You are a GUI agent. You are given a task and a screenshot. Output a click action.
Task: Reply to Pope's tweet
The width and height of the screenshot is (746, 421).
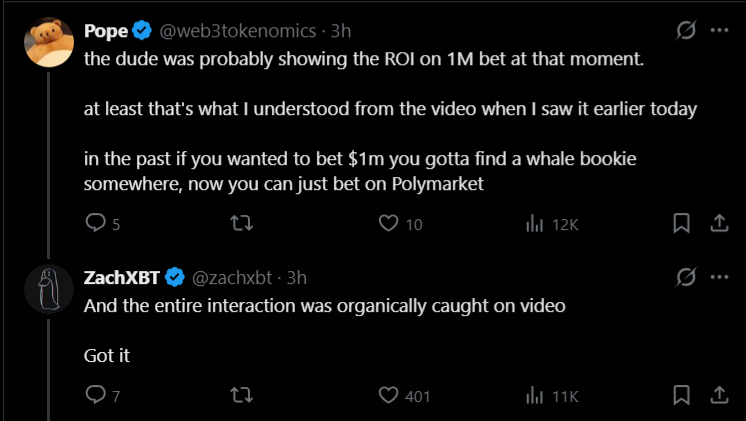click(96, 224)
